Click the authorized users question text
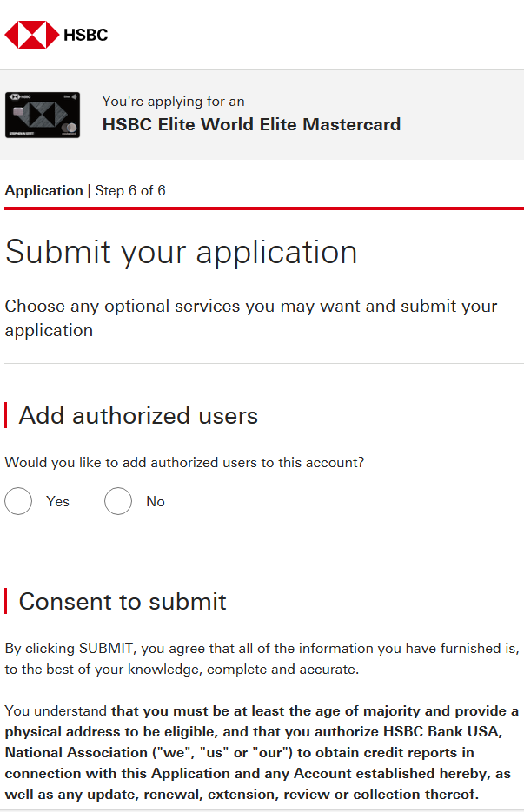This screenshot has height=812, width=524. pyautogui.click(x=184, y=463)
